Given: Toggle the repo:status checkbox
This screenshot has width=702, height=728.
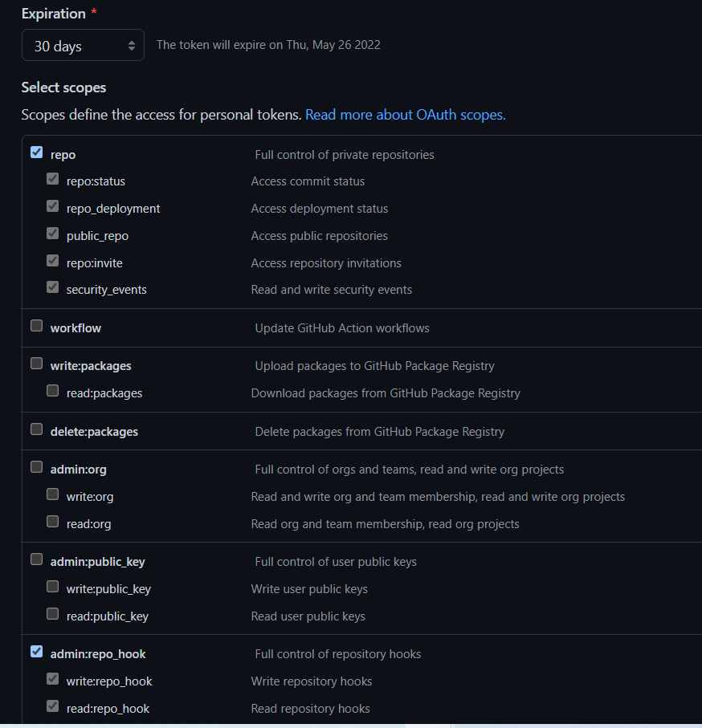Looking at the screenshot, I should point(53,179).
